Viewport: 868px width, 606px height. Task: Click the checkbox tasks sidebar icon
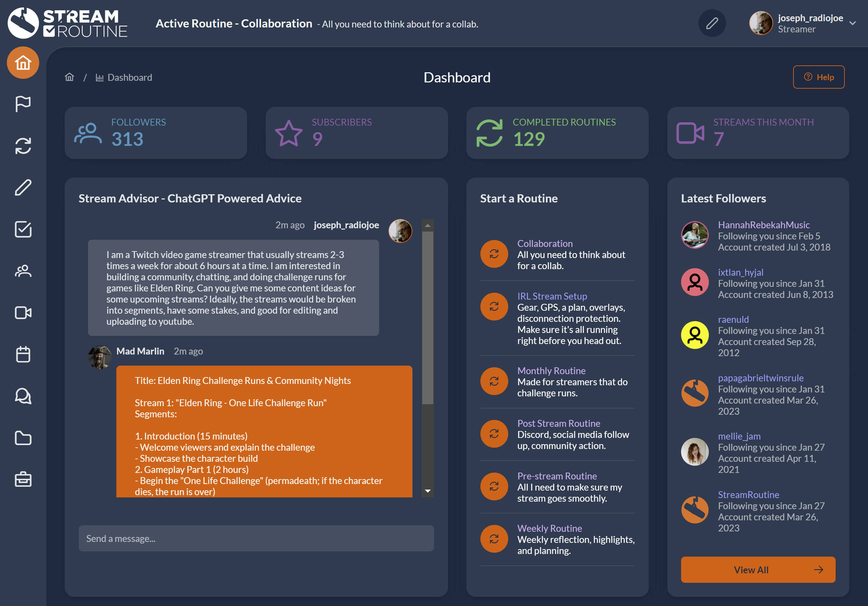(x=23, y=229)
